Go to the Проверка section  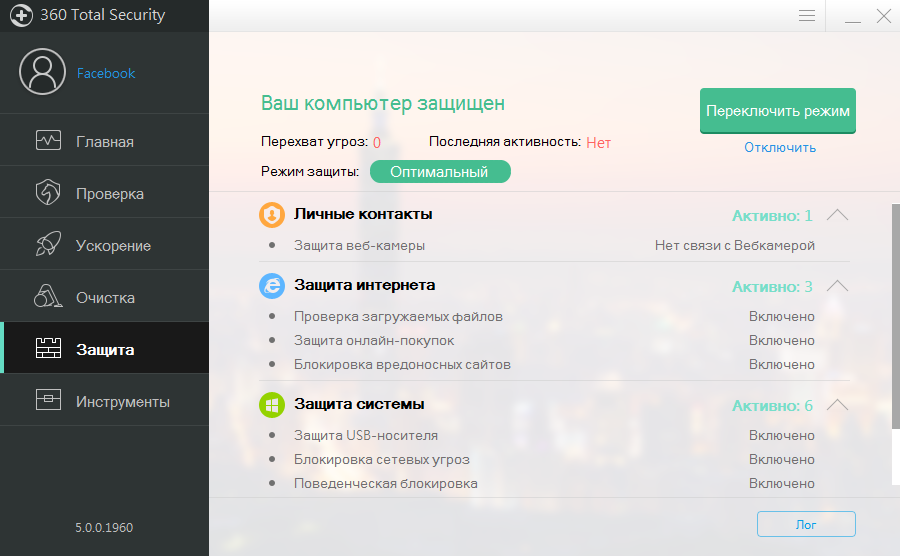(x=104, y=192)
